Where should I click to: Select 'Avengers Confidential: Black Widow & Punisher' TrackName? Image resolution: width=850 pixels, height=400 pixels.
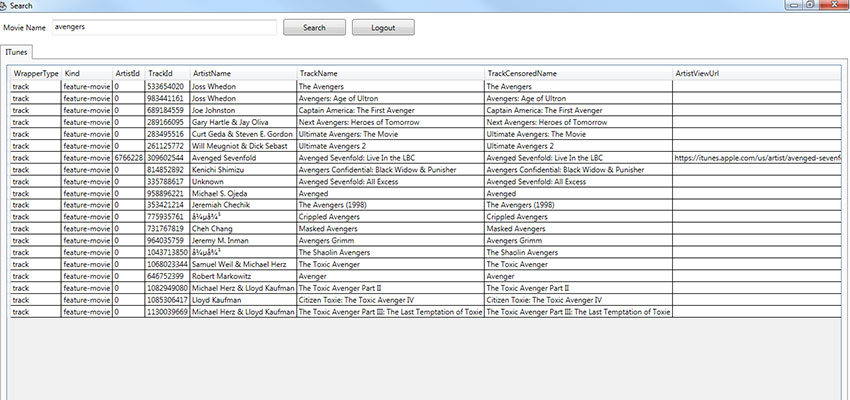[x=390, y=170]
